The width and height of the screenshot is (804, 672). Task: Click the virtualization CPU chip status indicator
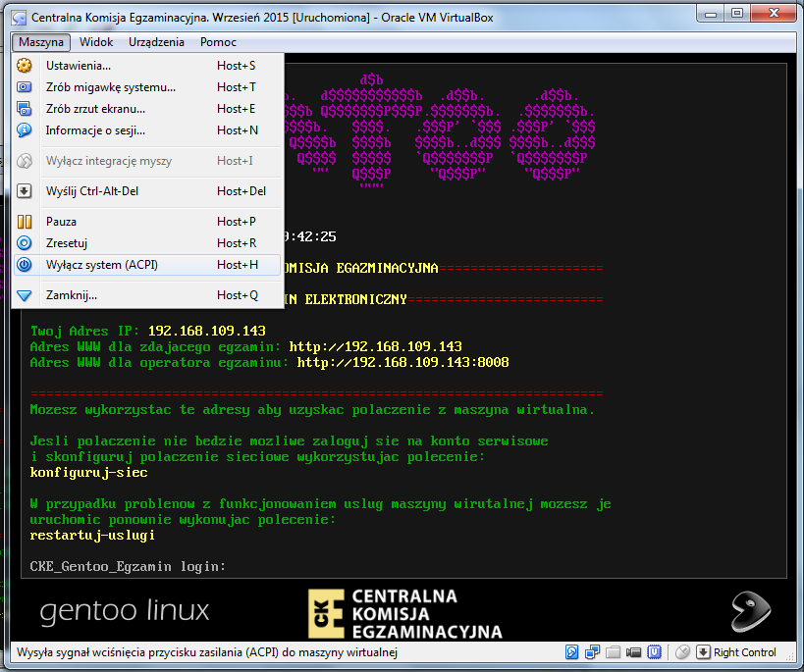(654, 652)
